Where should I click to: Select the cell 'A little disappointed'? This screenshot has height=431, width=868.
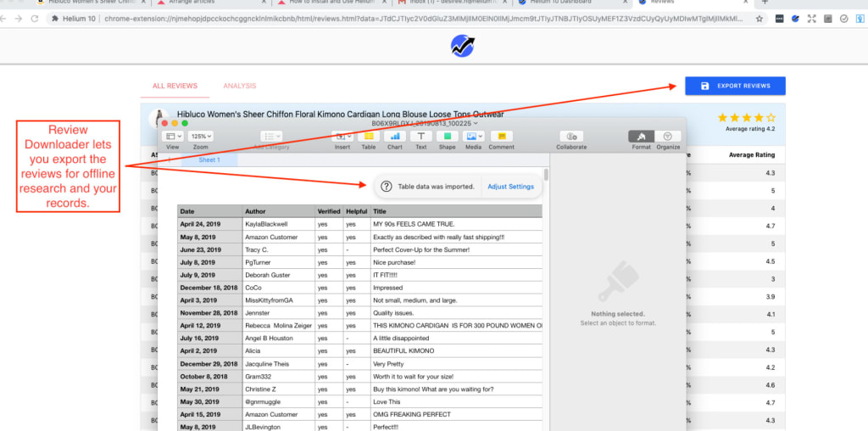click(457, 339)
